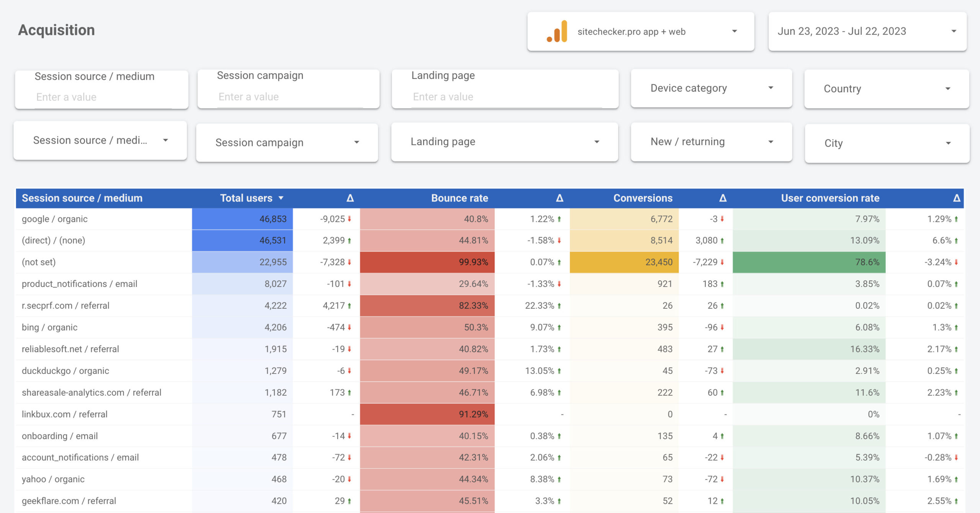Click red down arrow in google / organic users delta
The width and height of the screenshot is (980, 513).
(350, 219)
